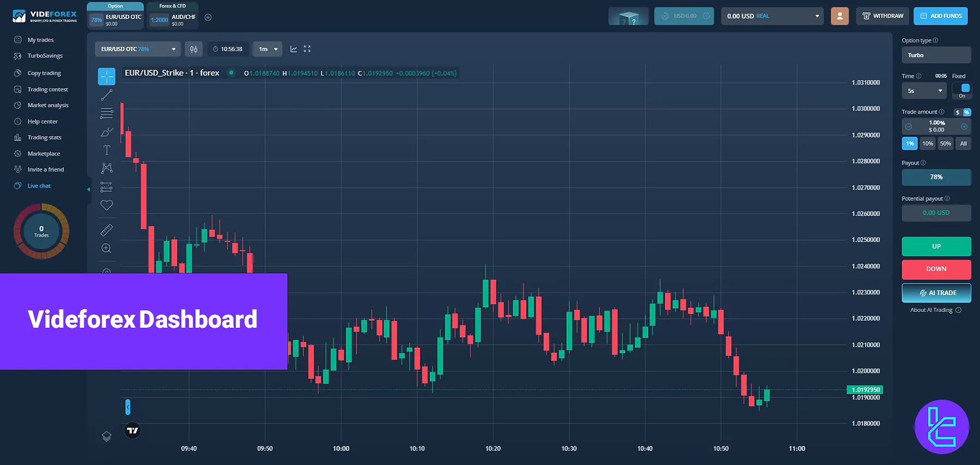Start a Live chat

pyautogui.click(x=39, y=186)
